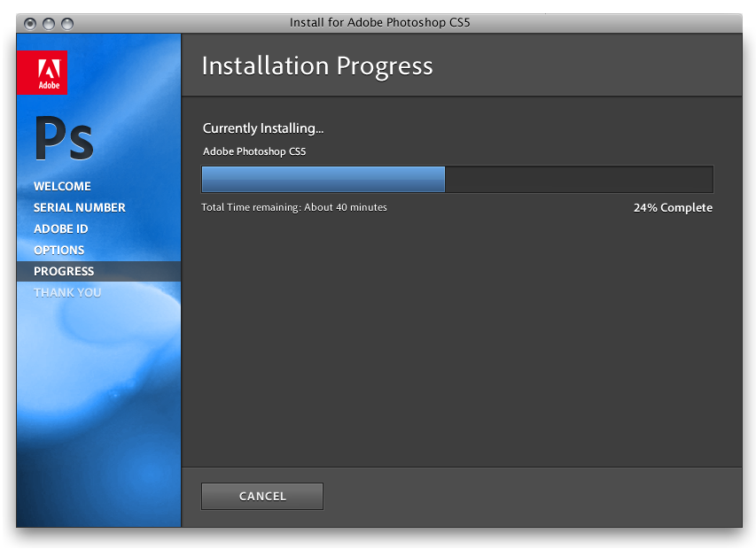Click the 24% Complete label
The image size is (756, 549).
673,207
